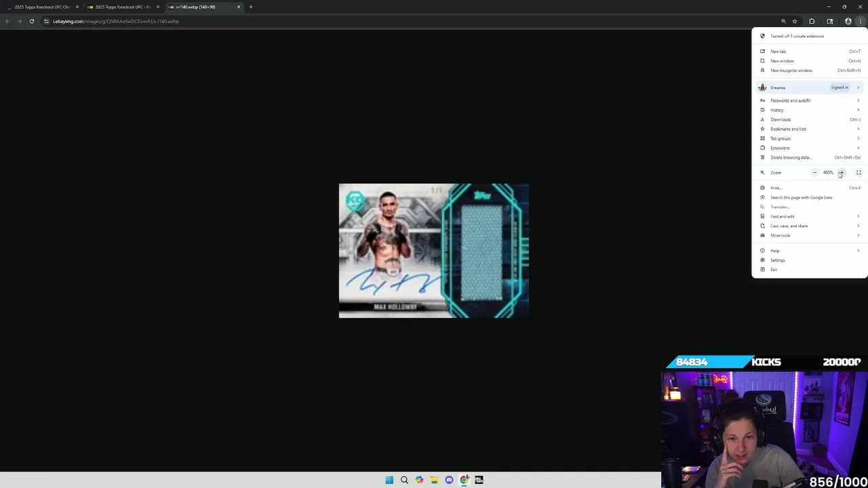
Task: Close the s-l140.webp tab
Action: point(239,7)
